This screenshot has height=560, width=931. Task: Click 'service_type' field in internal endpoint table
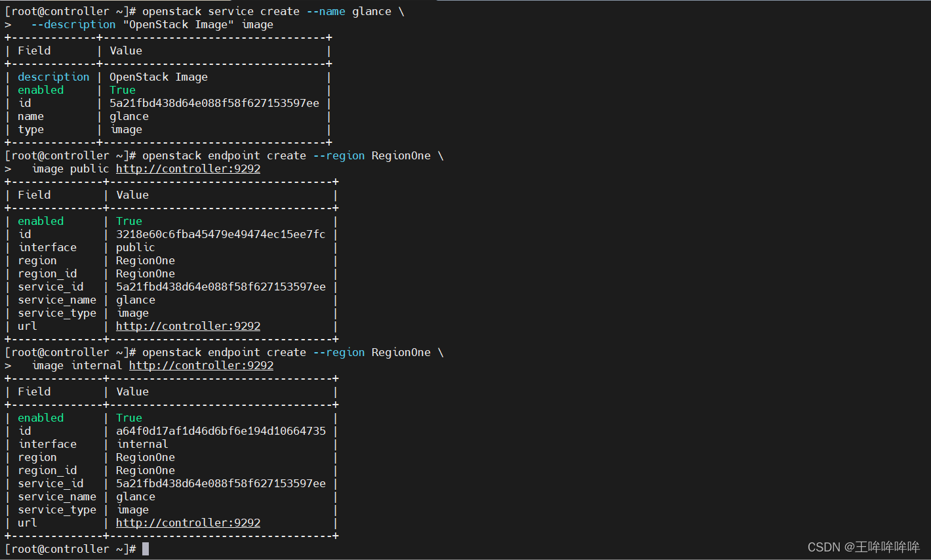click(57, 510)
